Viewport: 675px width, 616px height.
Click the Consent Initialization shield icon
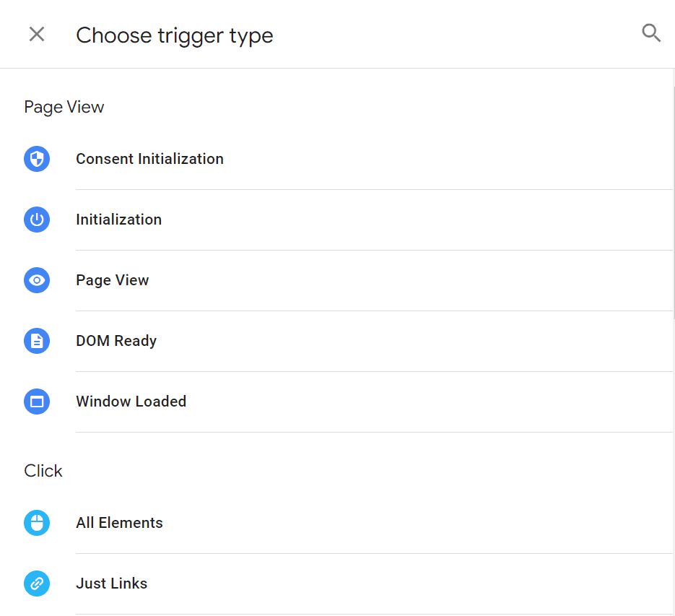pos(37,159)
